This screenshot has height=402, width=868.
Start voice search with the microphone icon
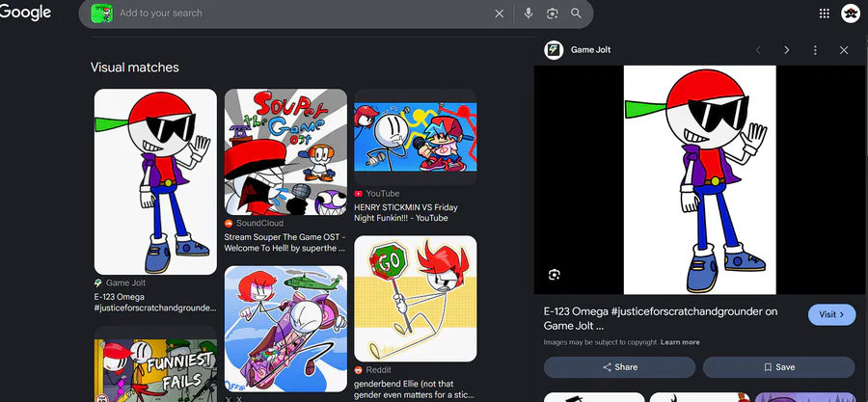(529, 13)
